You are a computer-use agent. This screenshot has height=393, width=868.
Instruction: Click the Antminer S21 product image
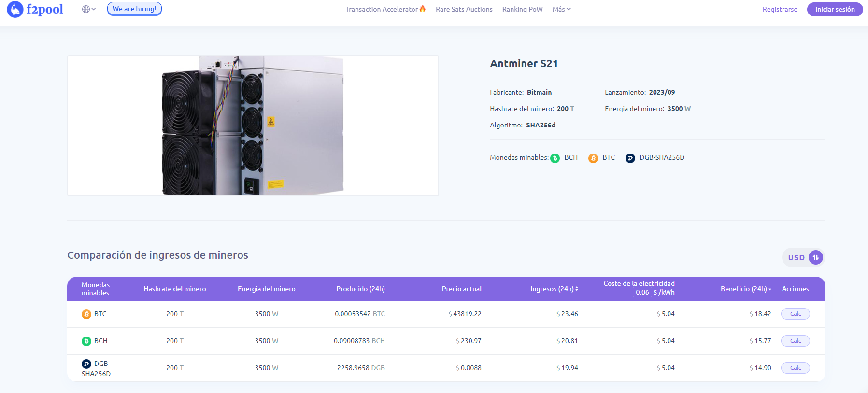point(253,126)
